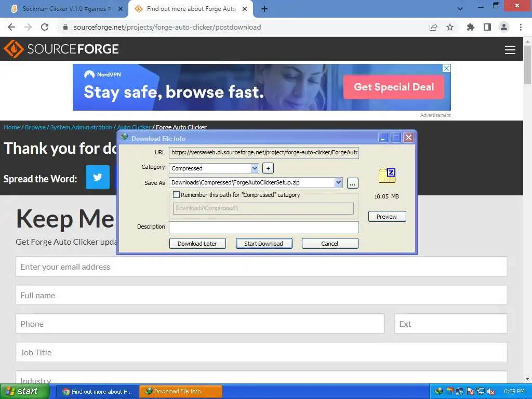Image resolution: width=532 pixels, height=399 pixels.
Task: Close the NordVPN advertisement
Action: pyautogui.click(x=447, y=68)
